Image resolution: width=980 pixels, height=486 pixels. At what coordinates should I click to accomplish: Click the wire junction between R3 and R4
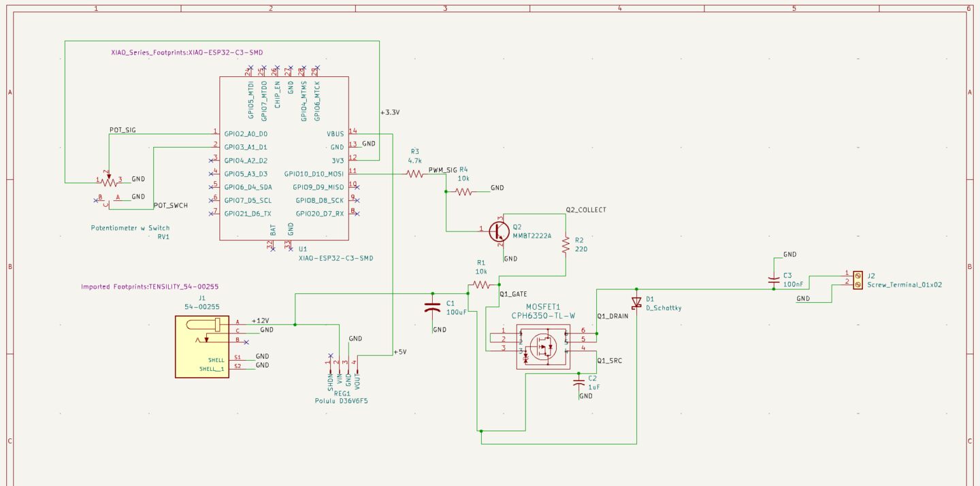pos(446,192)
